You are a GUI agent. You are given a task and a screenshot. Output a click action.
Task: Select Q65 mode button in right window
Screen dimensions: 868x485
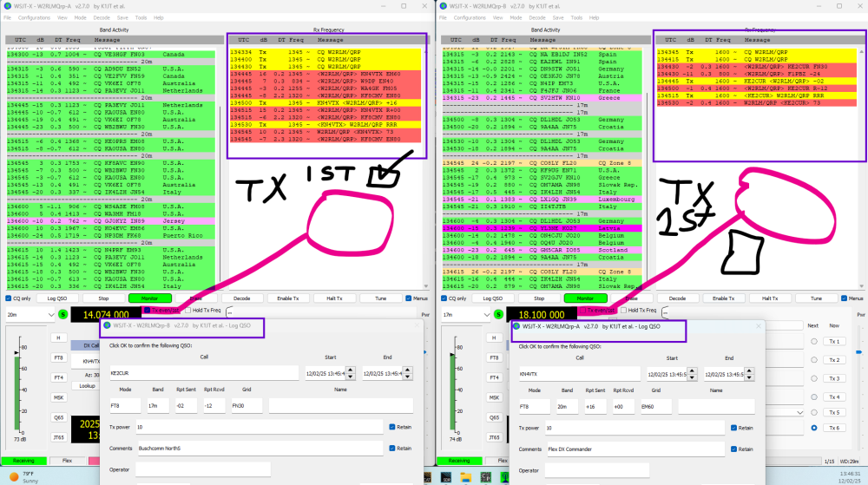[494, 417]
